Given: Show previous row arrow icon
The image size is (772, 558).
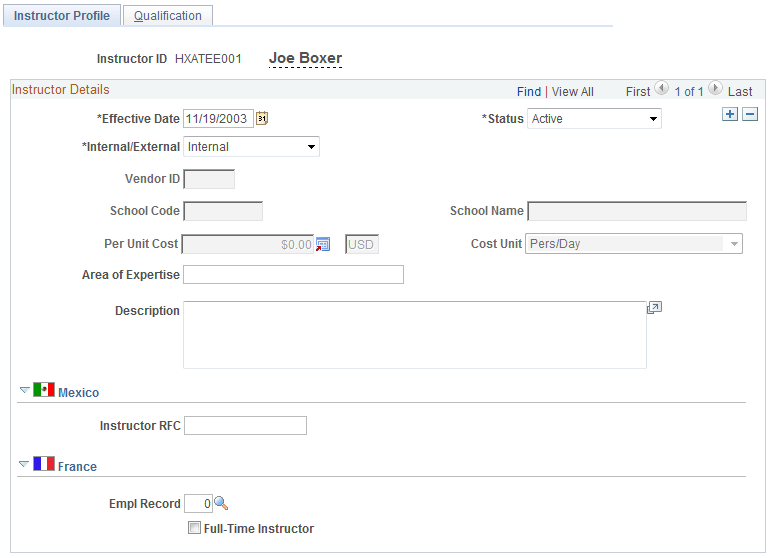Looking at the screenshot, I should click(661, 88).
